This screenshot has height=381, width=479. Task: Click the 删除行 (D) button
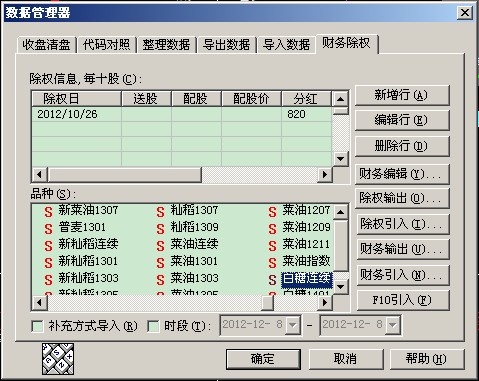[402, 146]
